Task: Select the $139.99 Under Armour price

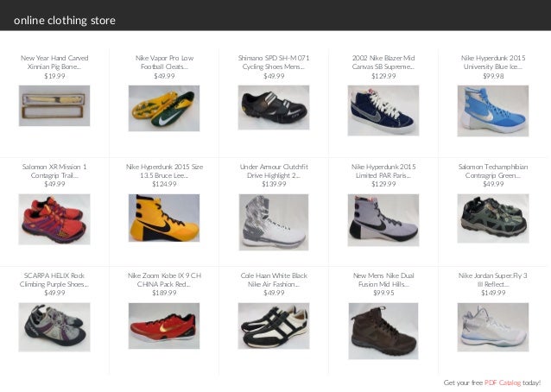Action: point(274,184)
